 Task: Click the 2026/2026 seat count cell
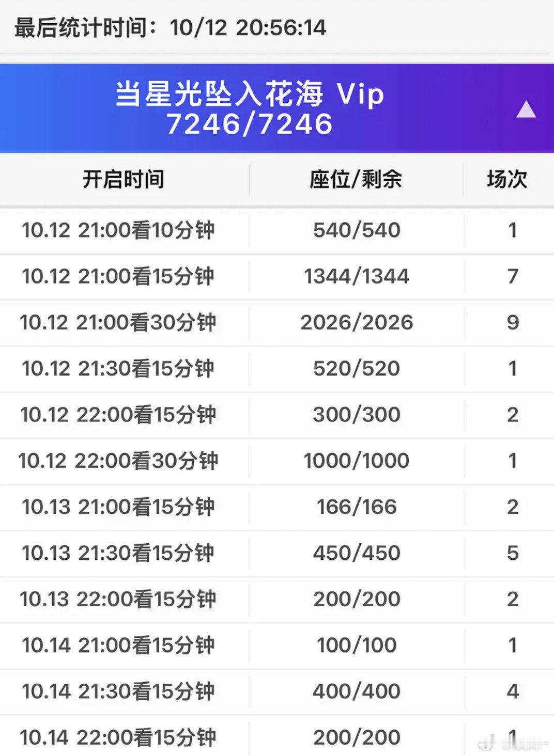(x=357, y=322)
